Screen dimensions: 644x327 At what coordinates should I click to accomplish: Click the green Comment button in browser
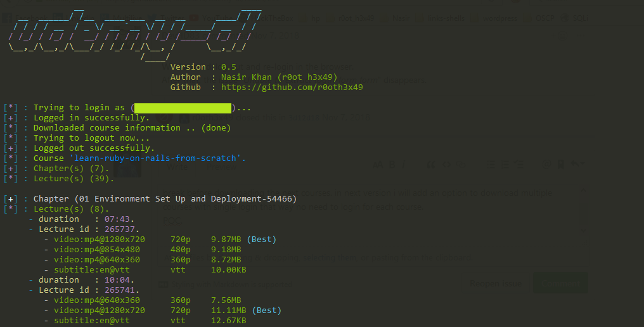click(560, 283)
